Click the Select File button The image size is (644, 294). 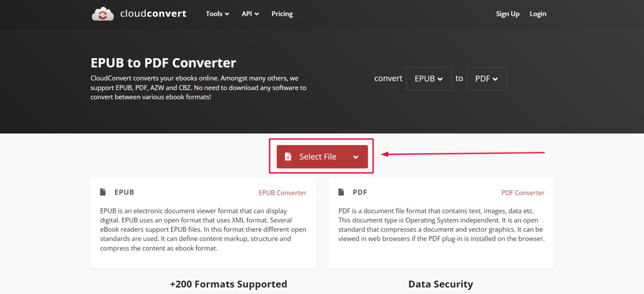coord(322,157)
